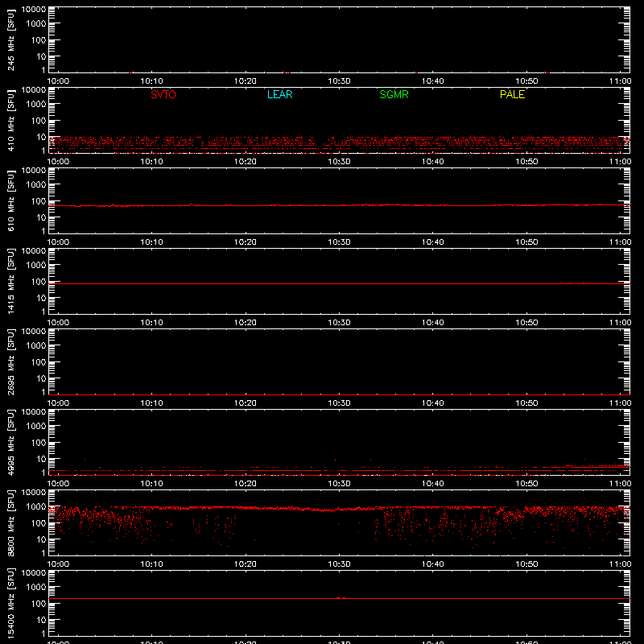The height and width of the screenshot is (644, 644).
Task: Click 10:30 time label below 245 MHz panel
Action: [x=339, y=81]
